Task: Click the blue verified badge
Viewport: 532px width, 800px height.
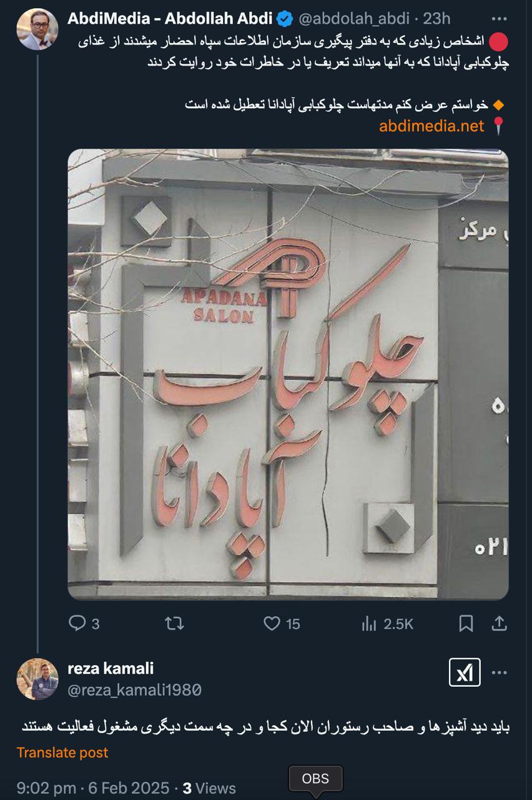Action: pos(285,19)
